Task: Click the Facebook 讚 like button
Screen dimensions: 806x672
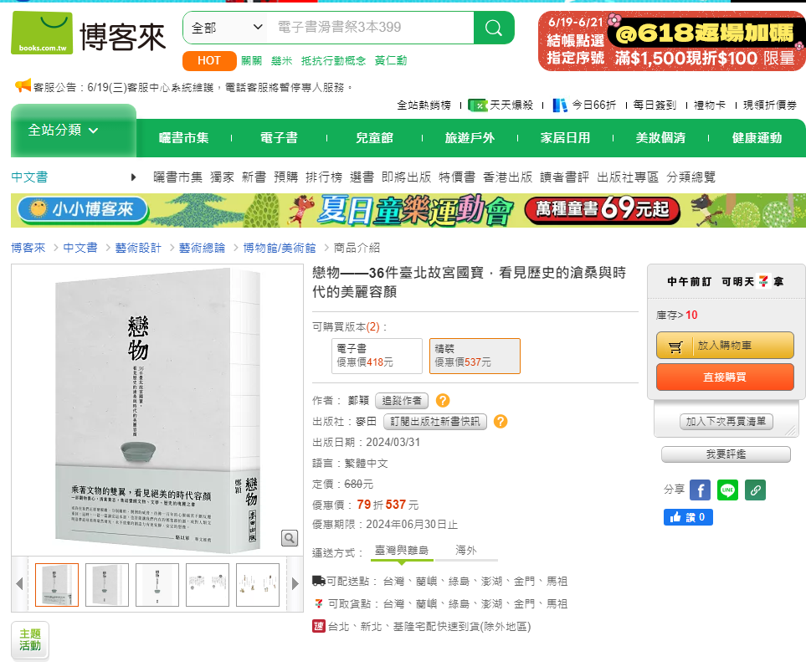Action: point(688,517)
